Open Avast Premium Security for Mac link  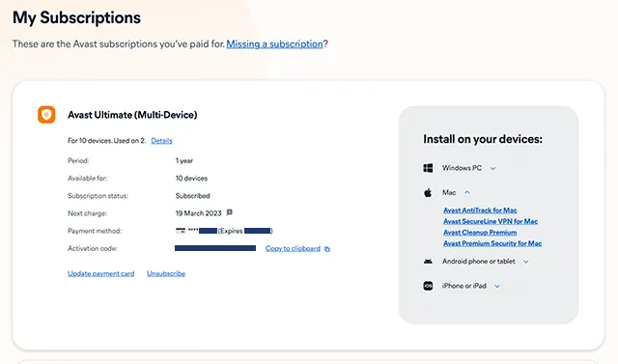492,243
